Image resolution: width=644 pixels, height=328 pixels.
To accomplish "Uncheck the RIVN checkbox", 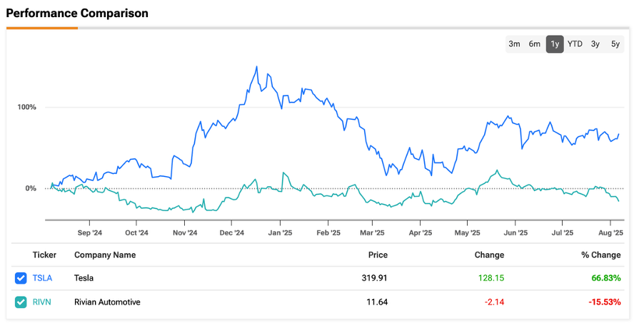I will (x=21, y=302).
